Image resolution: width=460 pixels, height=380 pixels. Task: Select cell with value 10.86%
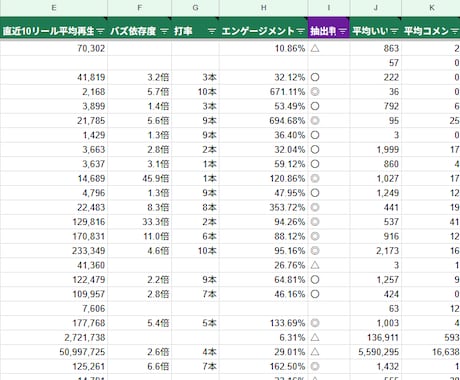263,48
